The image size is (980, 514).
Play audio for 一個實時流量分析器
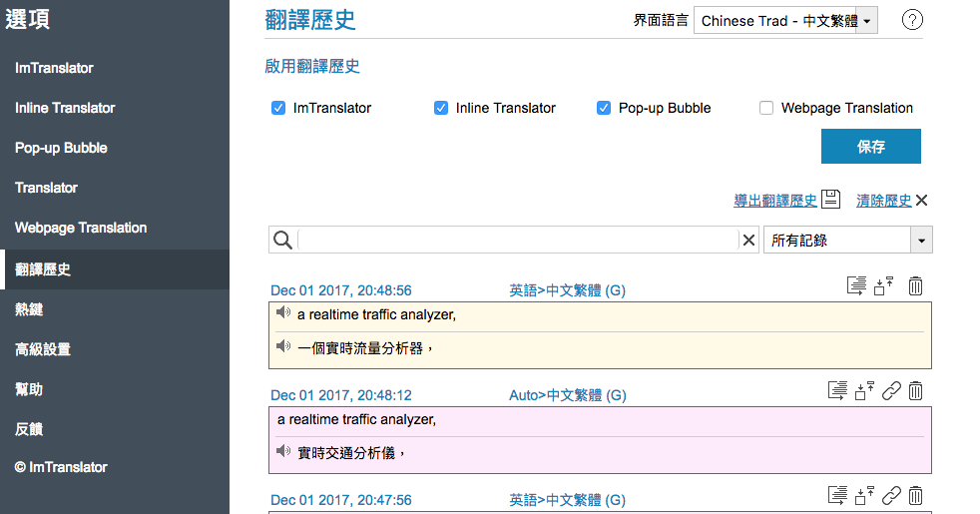[x=283, y=345]
